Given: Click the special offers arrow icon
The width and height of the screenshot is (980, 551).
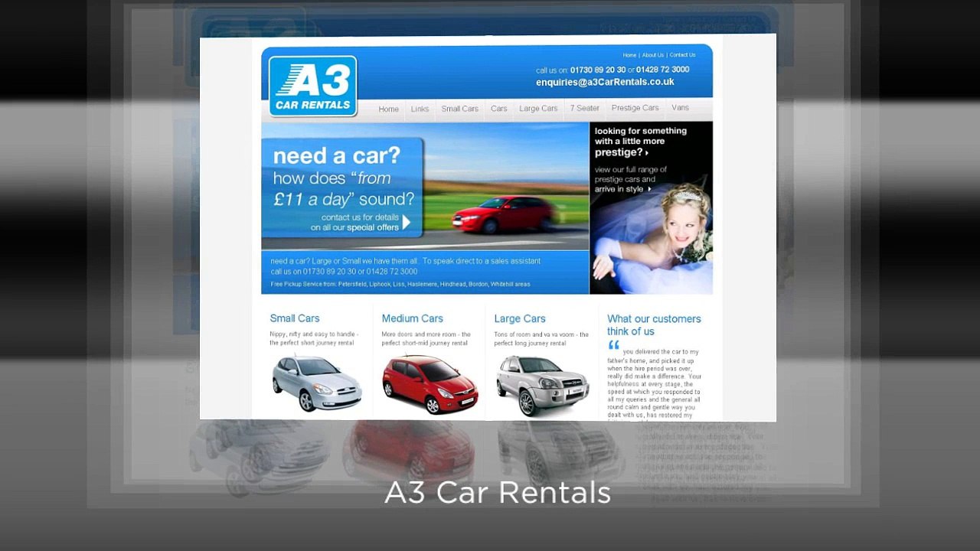Looking at the screenshot, I should pos(407,223).
